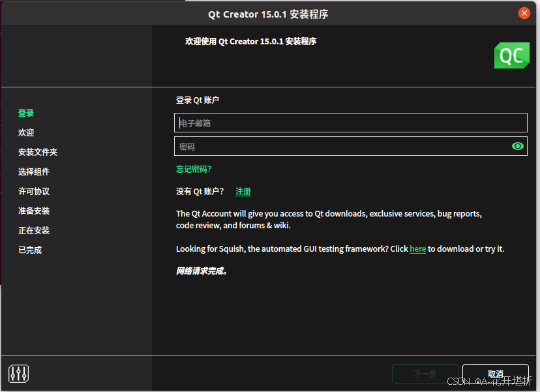The width and height of the screenshot is (540, 392).
Task: Click the 注册 sign-up link
Action: (x=243, y=192)
